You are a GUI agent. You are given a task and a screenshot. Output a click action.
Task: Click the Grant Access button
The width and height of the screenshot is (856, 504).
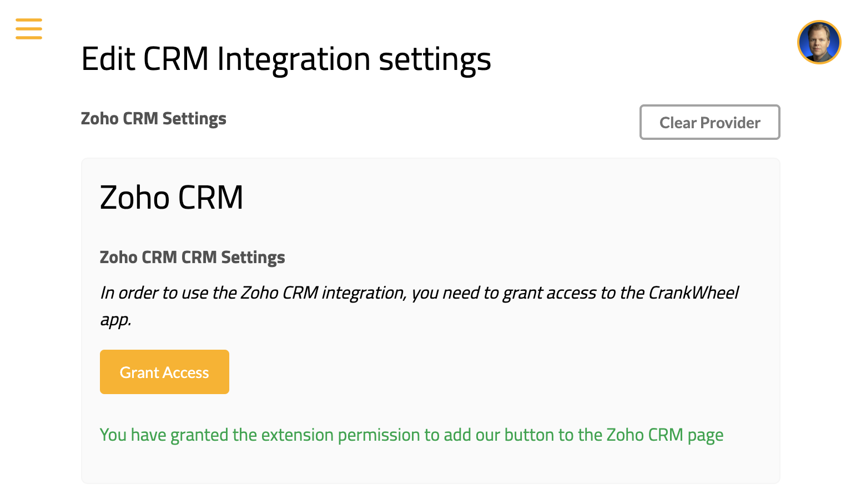164,372
